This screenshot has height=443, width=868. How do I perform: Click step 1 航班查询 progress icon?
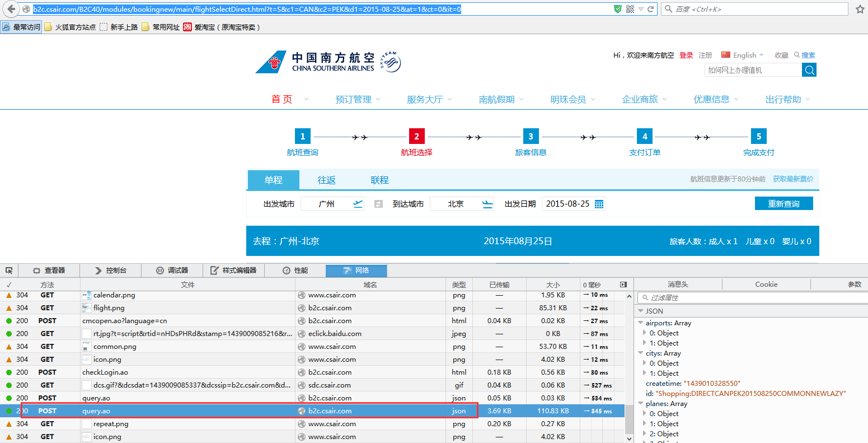303,136
